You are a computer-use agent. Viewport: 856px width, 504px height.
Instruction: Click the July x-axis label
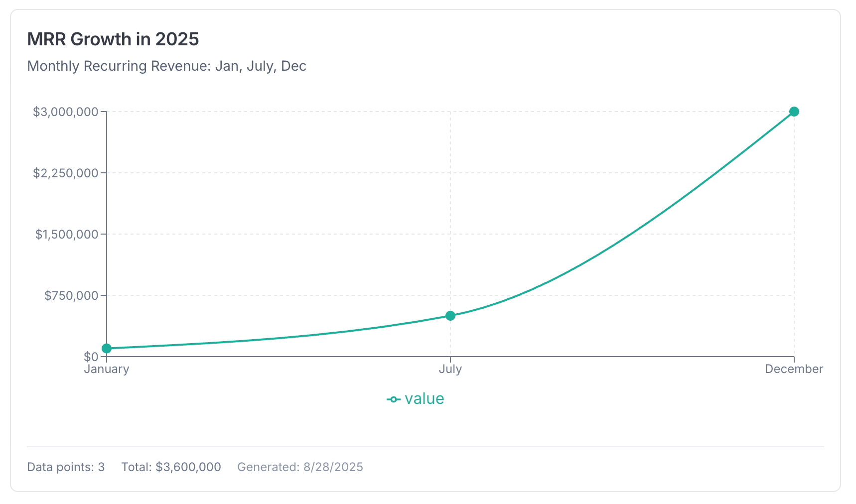point(450,369)
